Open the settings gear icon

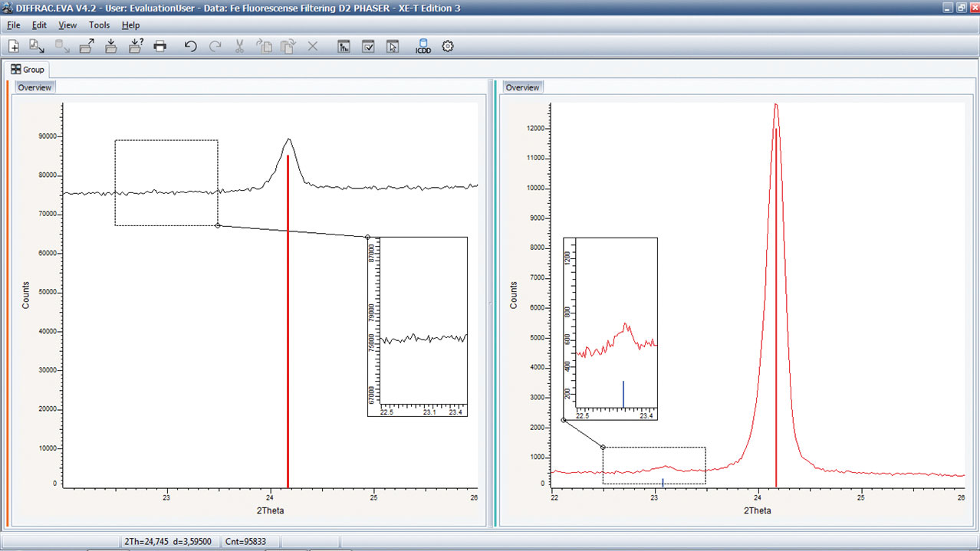pyautogui.click(x=448, y=47)
